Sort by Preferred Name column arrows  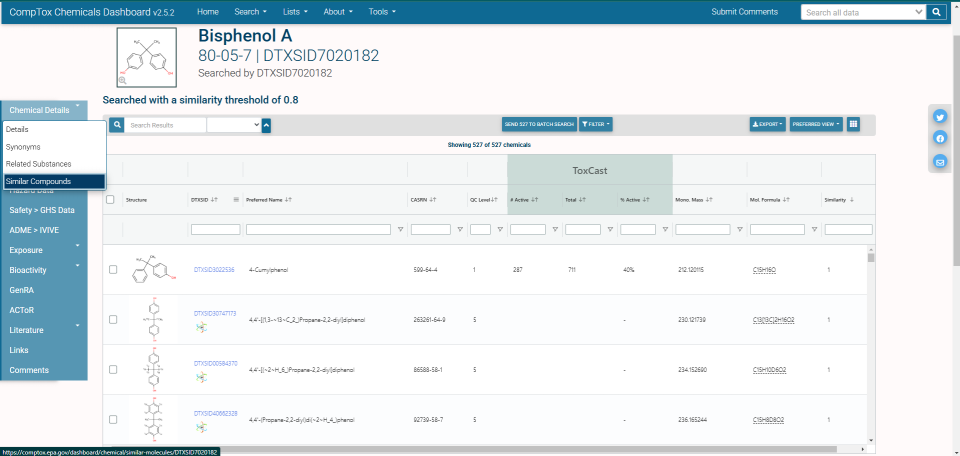[288, 200]
